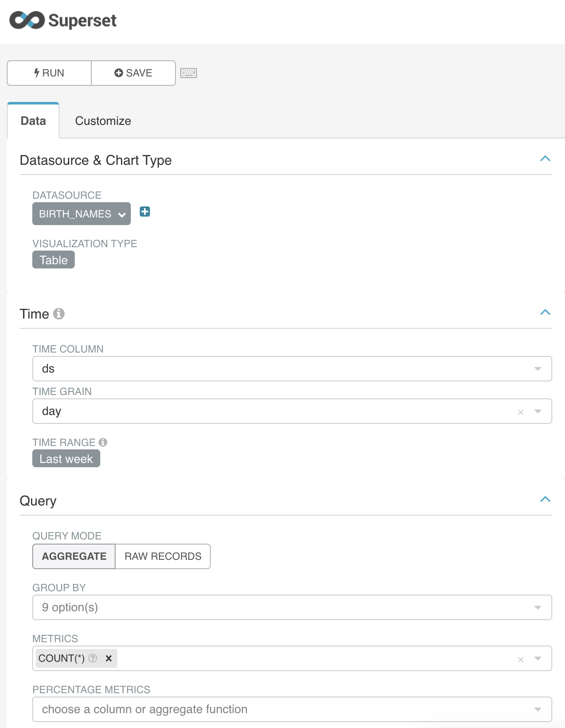
Task: Open the BIRTH_NAMES datasource menu
Action: (x=82, y=214)
